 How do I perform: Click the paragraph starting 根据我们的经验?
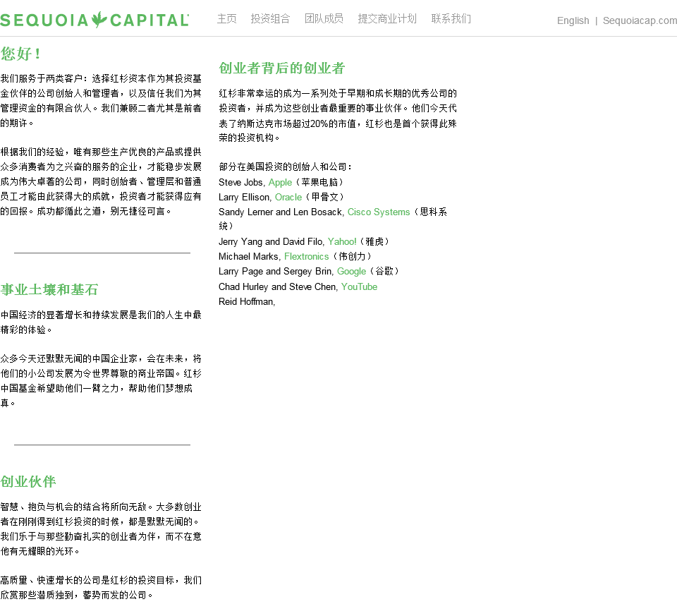pos(101,181)
